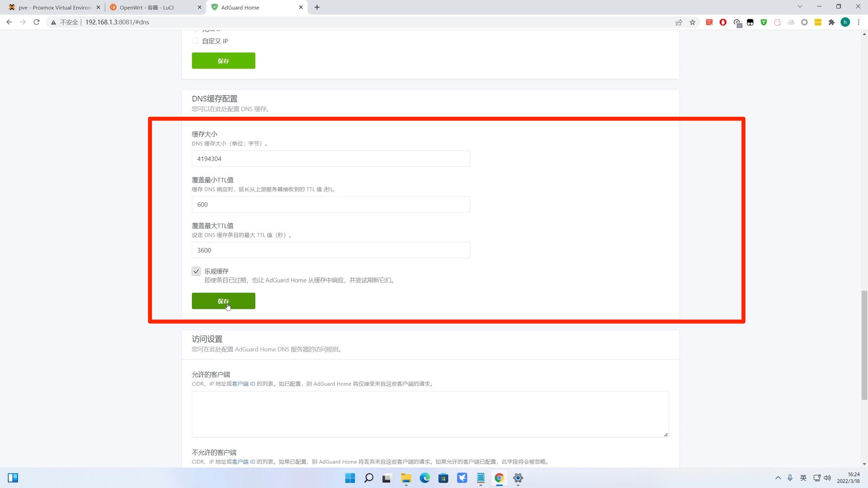Viewport: 868px width, 488px height.
Task: Open the Tampermonkey extension icon
Action: (x=750, y=22)
